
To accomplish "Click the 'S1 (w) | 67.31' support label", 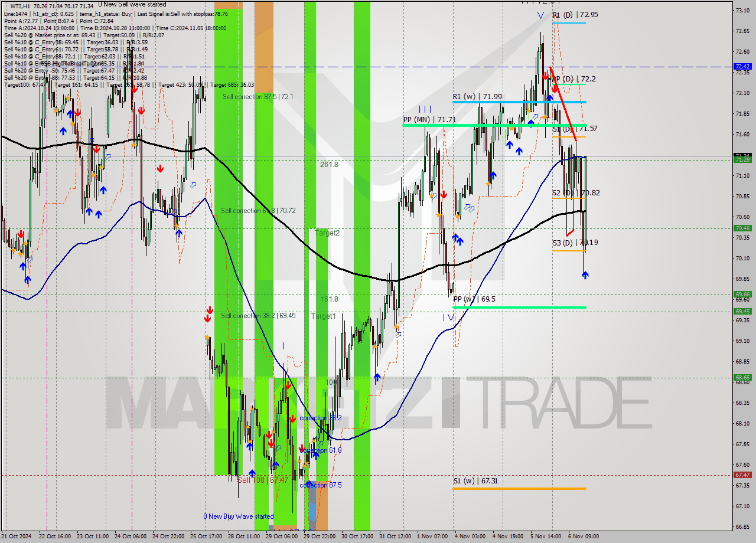I will [x=475, y=481].
